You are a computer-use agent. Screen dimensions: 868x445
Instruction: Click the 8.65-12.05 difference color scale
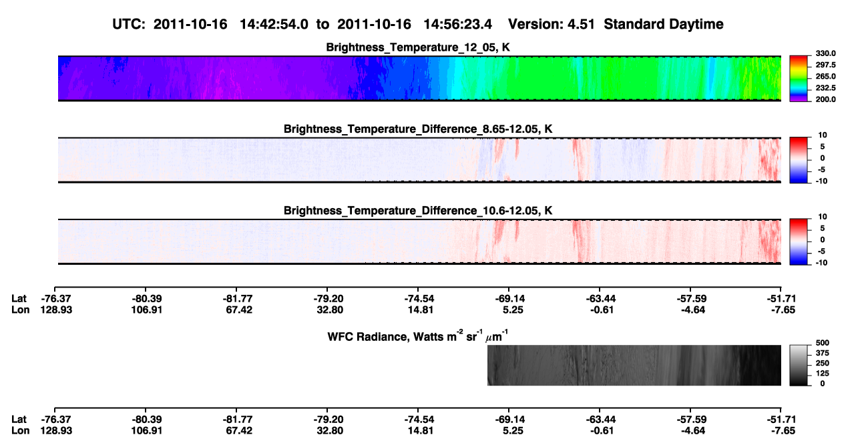pos(798,159)
